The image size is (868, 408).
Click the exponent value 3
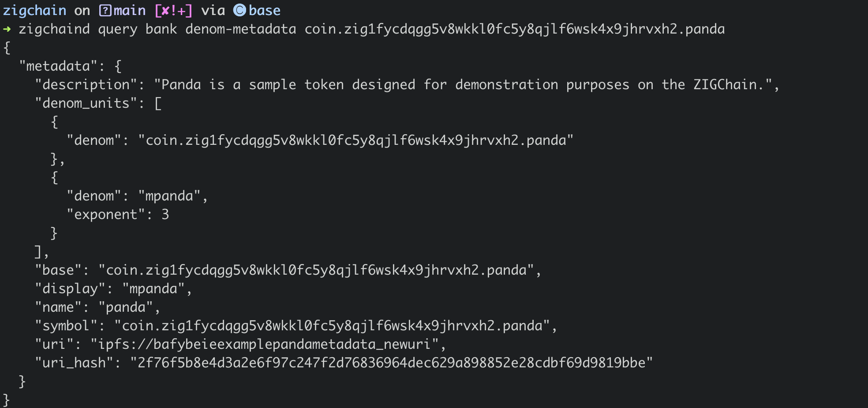(165, 215)
